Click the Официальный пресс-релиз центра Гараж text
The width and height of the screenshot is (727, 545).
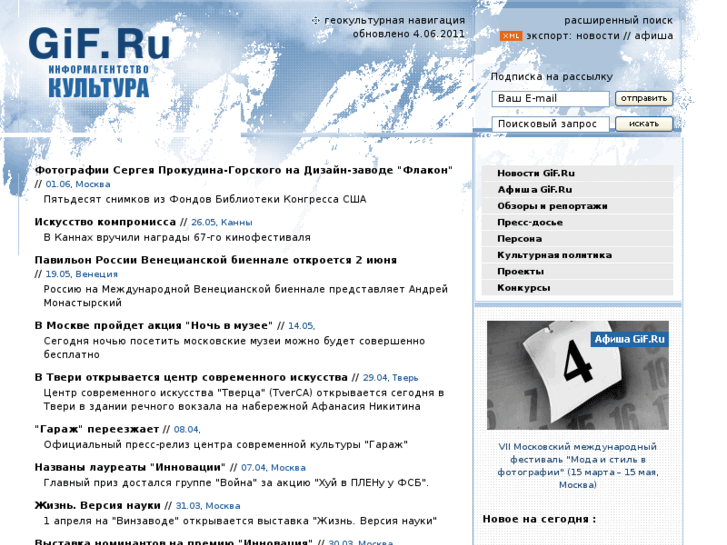point(226,445)
